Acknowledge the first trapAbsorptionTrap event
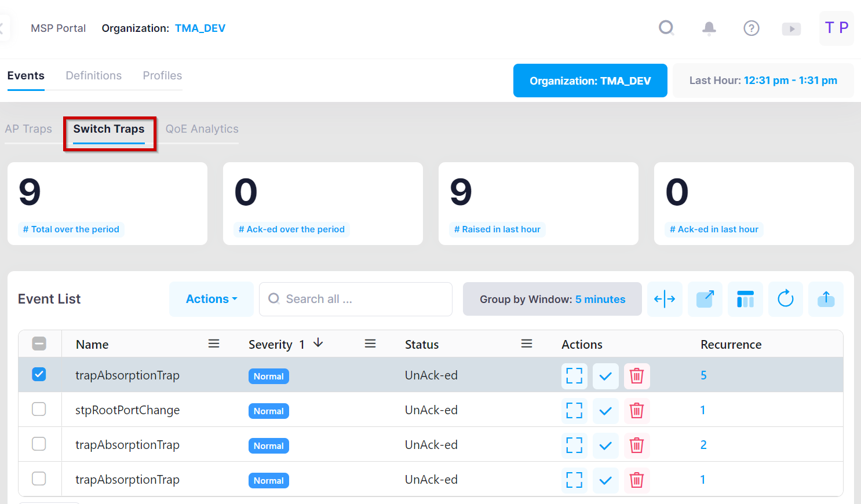 coord(605,376)
